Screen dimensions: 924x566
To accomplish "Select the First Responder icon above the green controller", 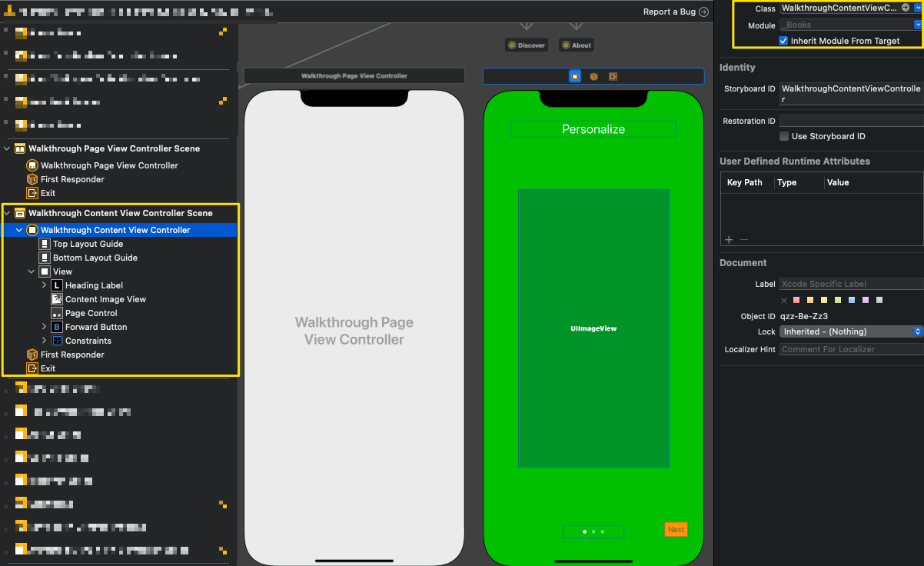I will [593, 75].
